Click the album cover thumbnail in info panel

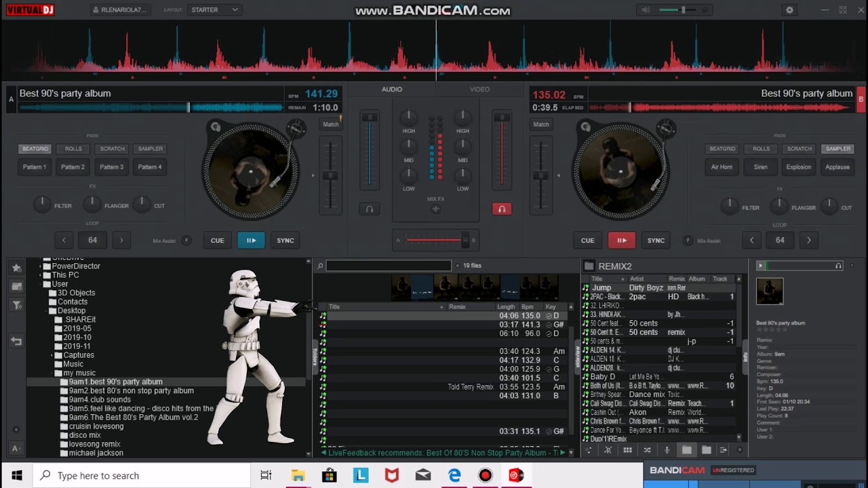pos(770,291)
